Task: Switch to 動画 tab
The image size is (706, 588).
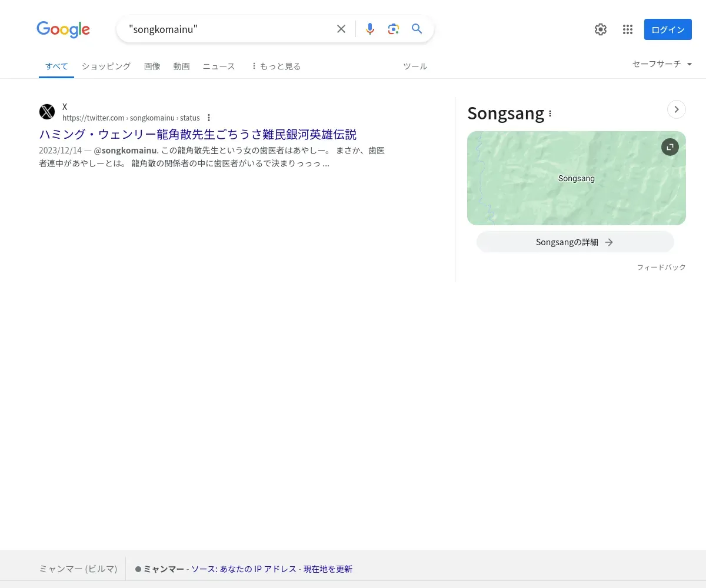Action: click(x=182, y=66)
